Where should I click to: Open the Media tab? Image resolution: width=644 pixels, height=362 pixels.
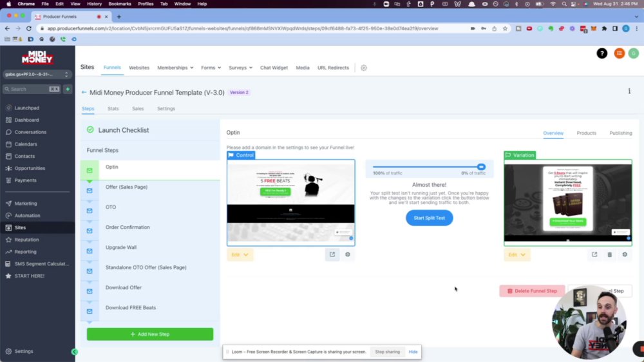click(x=303, y=68)
